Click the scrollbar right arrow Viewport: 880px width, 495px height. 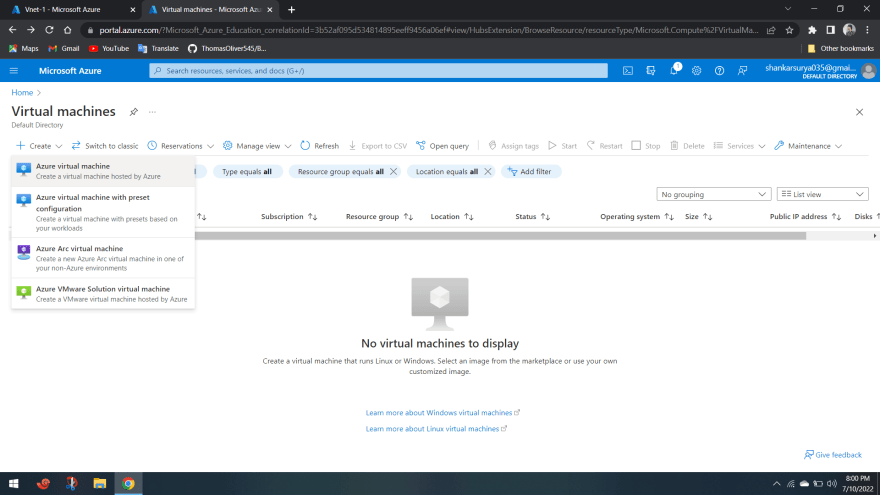[874, 236]
